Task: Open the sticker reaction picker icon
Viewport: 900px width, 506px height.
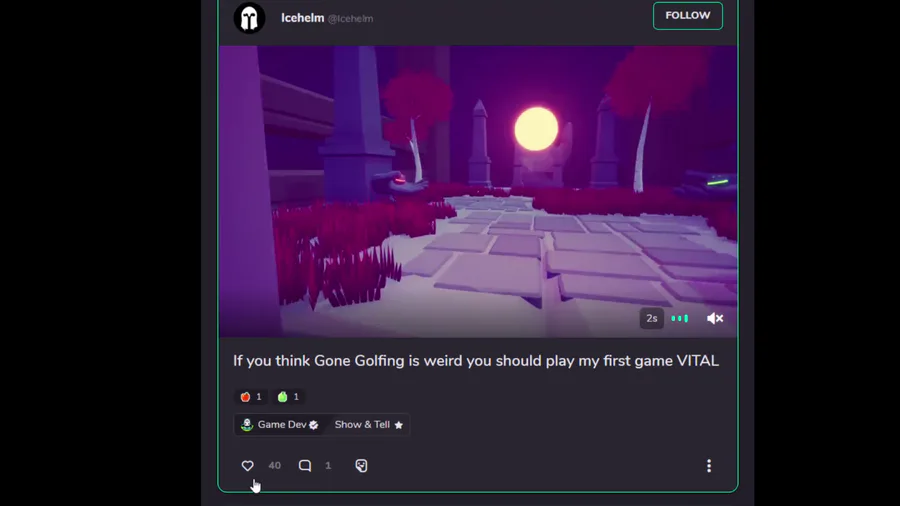Action: [x=361, y=465]
